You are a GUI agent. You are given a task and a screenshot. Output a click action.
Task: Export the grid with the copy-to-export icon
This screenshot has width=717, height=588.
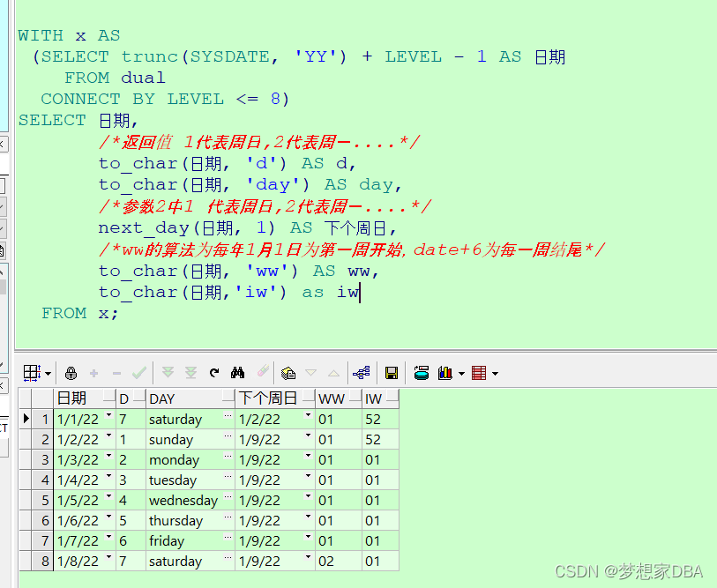[x=288, y=372]
